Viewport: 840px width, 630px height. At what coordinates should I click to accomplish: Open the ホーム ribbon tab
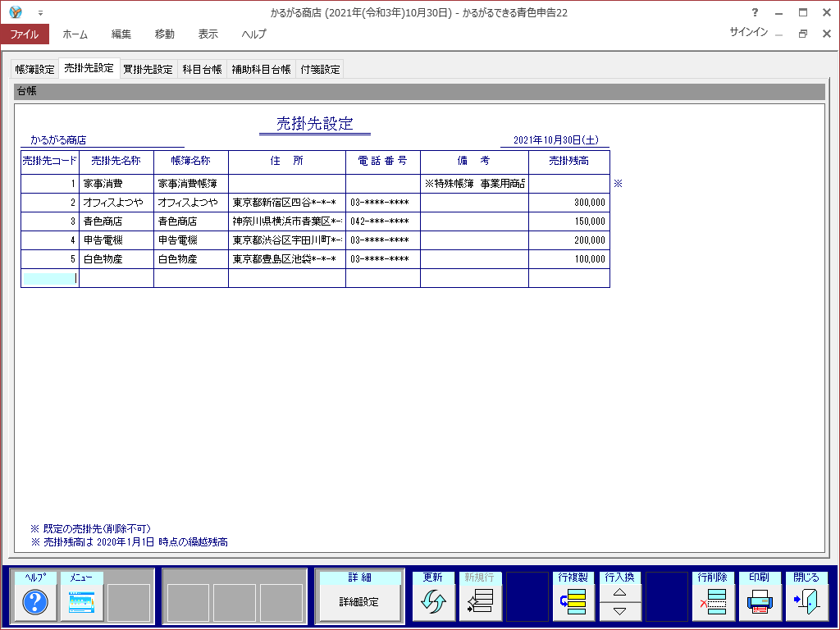pyautogui.click(x=75, y=34)
